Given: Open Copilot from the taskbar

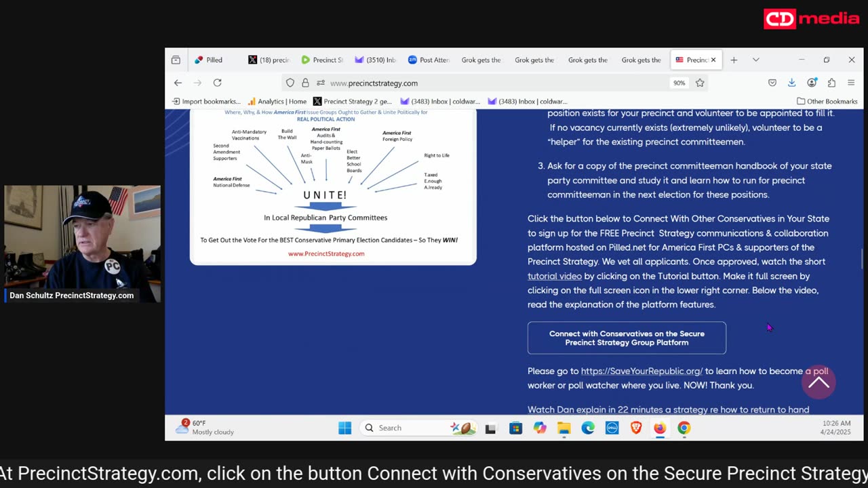Looking at the screenshot, I should pyautogui.click(x=540, y=428).
